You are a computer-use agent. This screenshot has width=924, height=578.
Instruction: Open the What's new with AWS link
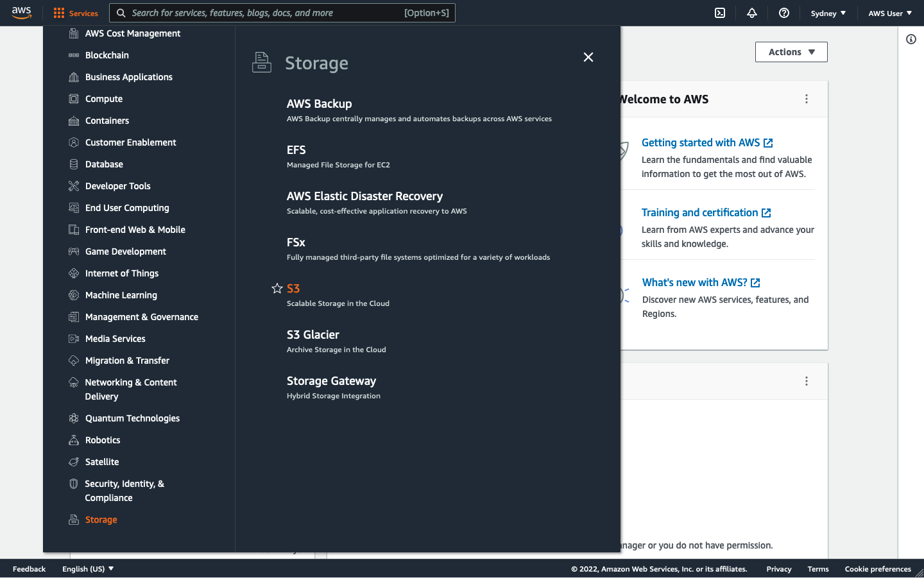coord(696,282)
